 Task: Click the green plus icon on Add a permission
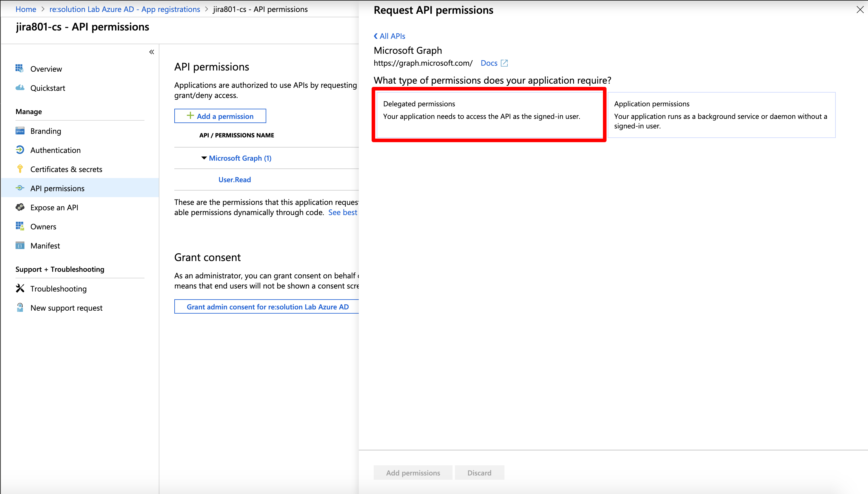tap(190, 116)
